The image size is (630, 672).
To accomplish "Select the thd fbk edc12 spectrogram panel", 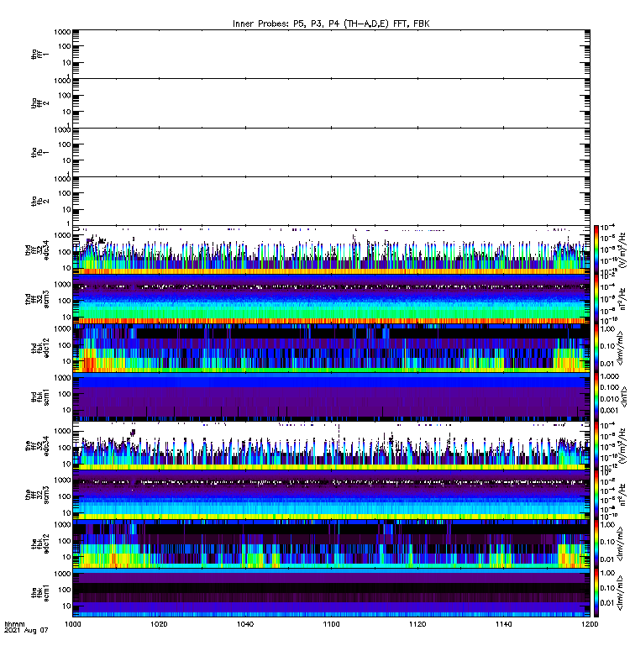I will 331,348.
